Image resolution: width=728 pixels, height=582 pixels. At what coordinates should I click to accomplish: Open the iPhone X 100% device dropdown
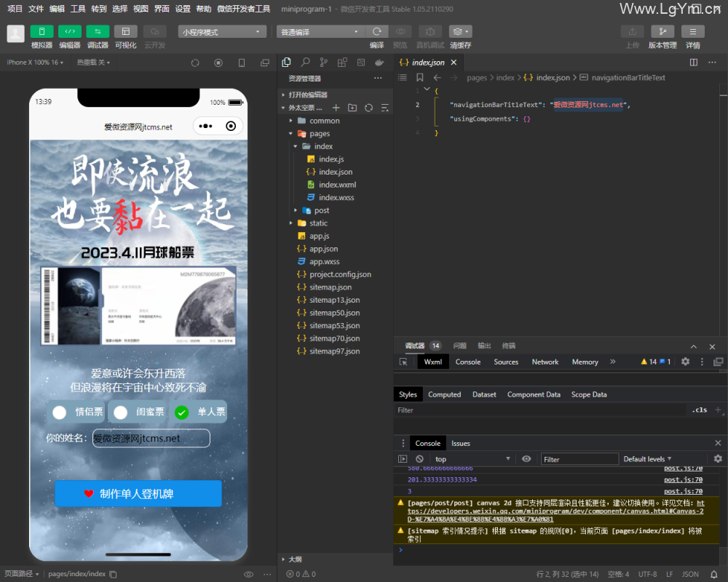(x=35, y=62)
